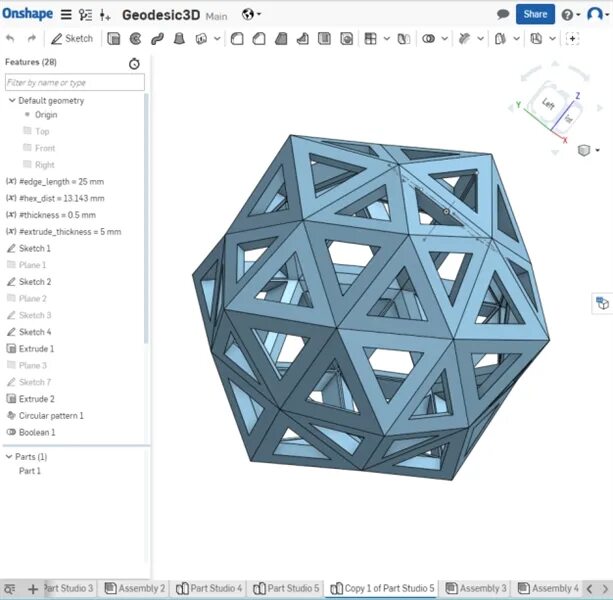This screenshot has height=600, width=613.
Task: Select the Sweep tool
Action: pyautogui.click(x=157, y=39)
